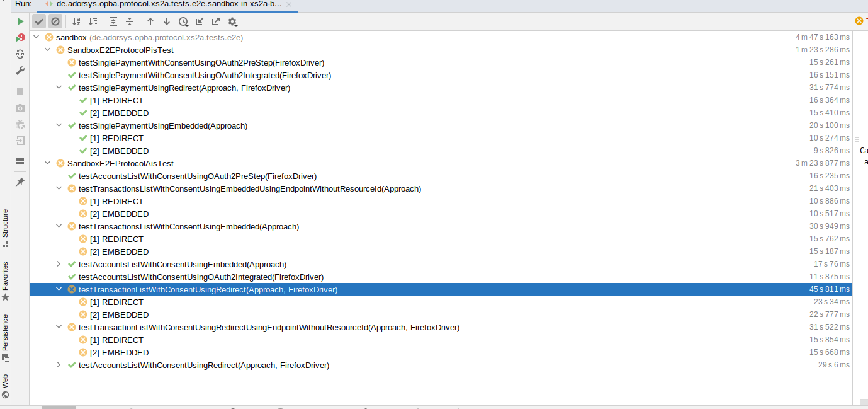Jump to the next failed test with down arrow
Image resolution: width=868 pixels, height=409 pixels.
click(167, 21)
